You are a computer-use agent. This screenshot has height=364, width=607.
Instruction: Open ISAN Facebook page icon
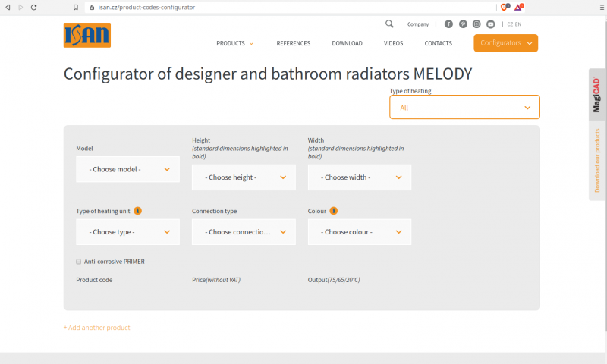[448, 24]
